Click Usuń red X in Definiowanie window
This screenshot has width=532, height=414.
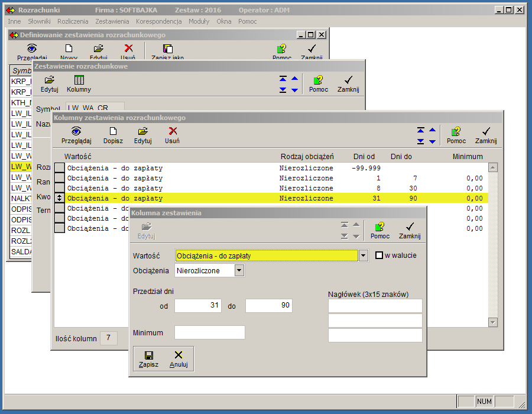128,48
